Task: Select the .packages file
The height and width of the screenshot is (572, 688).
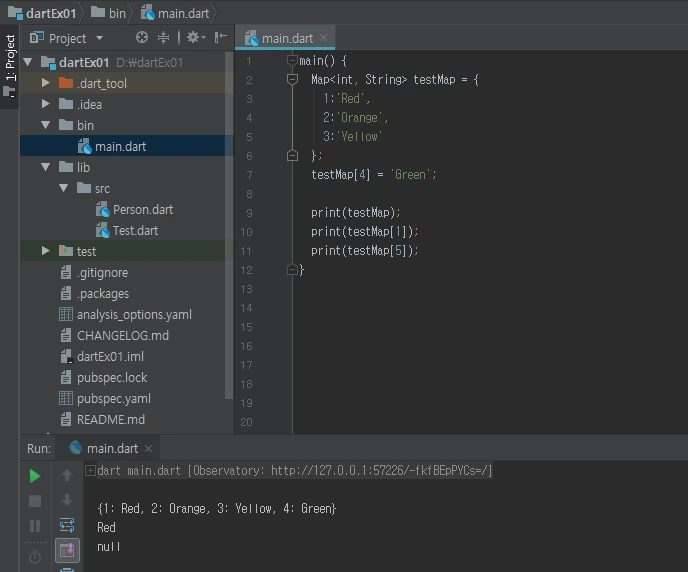Action: click(x=103, y=294)
